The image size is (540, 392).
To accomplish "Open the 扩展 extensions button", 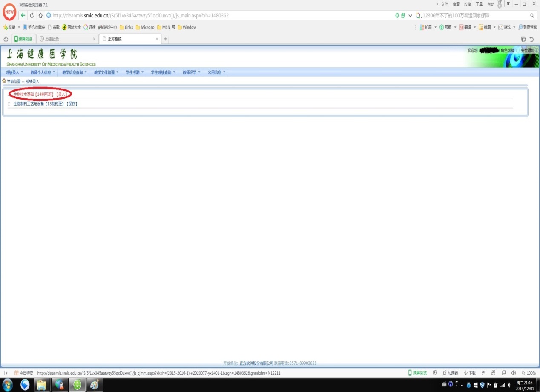I will pyautogui.click(x=425, y=27).
